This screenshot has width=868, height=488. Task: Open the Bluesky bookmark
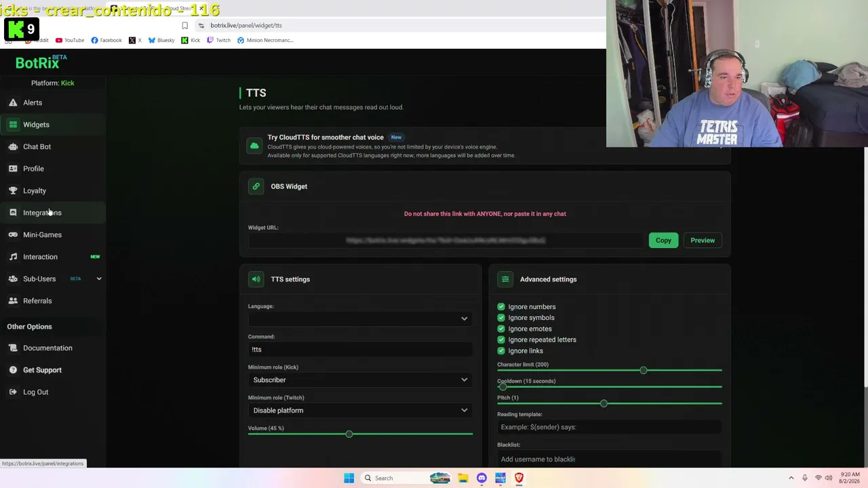tap(161, 40)
